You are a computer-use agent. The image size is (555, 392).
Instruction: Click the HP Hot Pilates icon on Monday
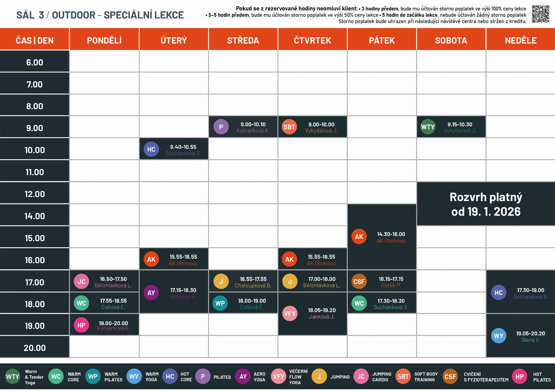coord(82,325)
